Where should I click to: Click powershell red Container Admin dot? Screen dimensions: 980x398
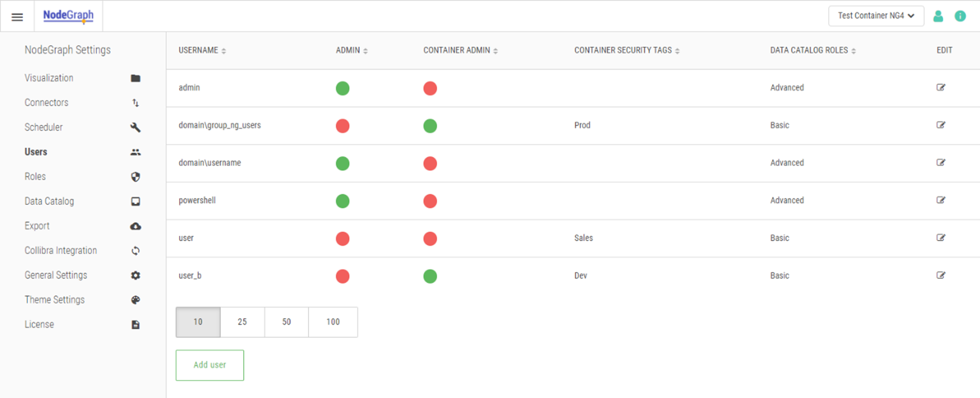pyautogui.click(x=430, y=201)
